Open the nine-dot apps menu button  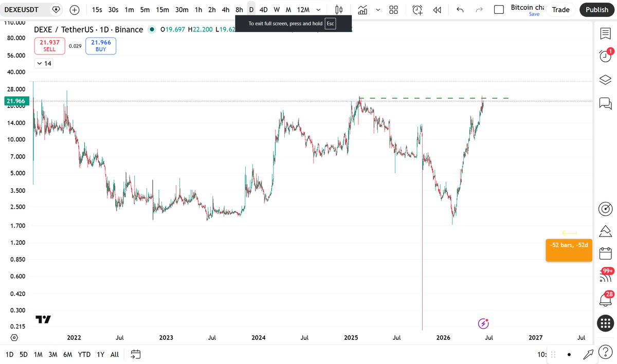[x=605, y=323]
